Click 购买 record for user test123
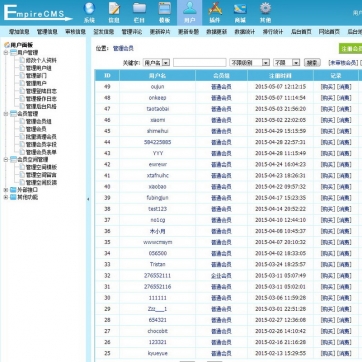 coord(327,209)
